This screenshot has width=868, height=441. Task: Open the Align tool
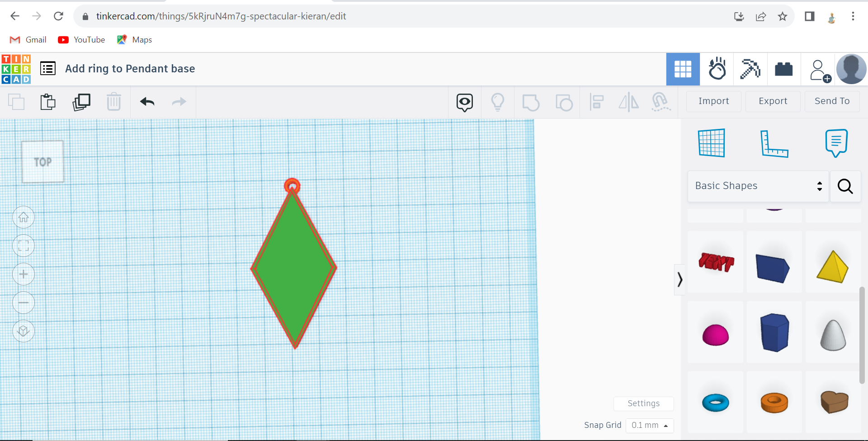point(597,102)
